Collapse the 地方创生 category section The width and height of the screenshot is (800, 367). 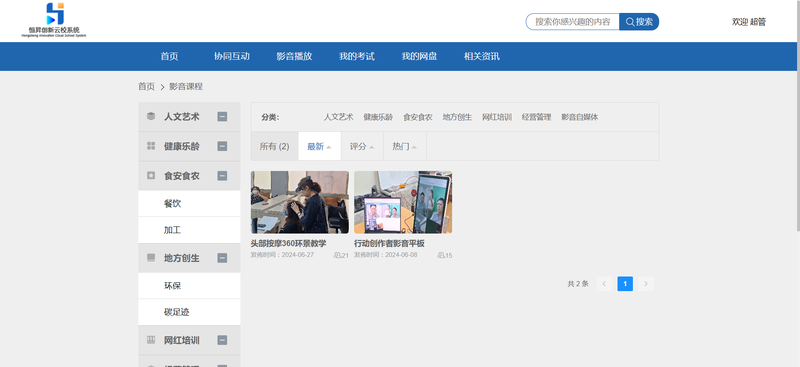[x=222, y=258]
